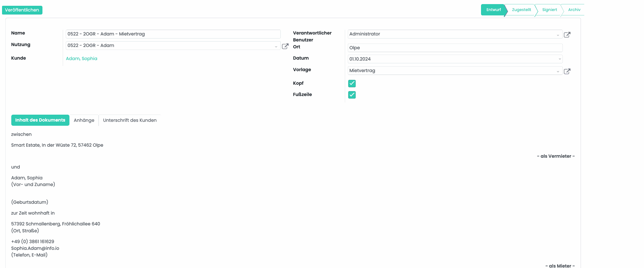The height and width of the screenshot is (268, 644).
Task: Expand the Vorlage Mietvertrag dropdown
Action: coord(558,71)
